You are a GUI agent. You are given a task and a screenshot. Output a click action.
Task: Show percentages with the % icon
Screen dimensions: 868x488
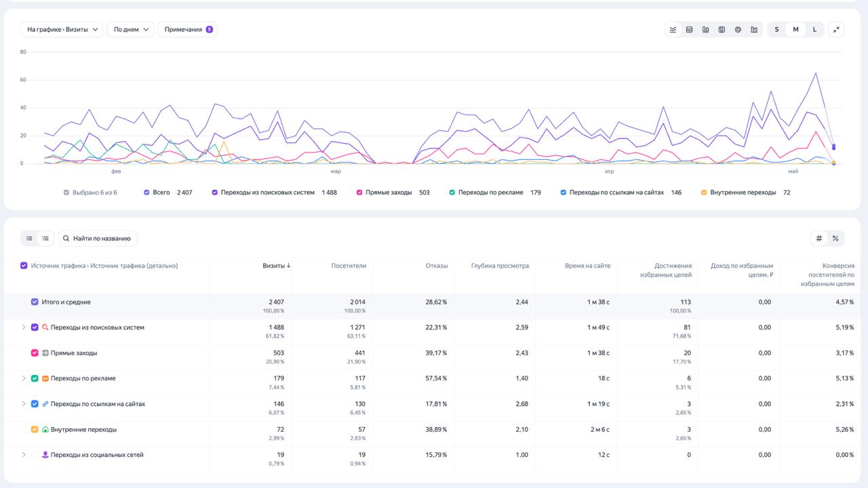[x=835, y=238]
